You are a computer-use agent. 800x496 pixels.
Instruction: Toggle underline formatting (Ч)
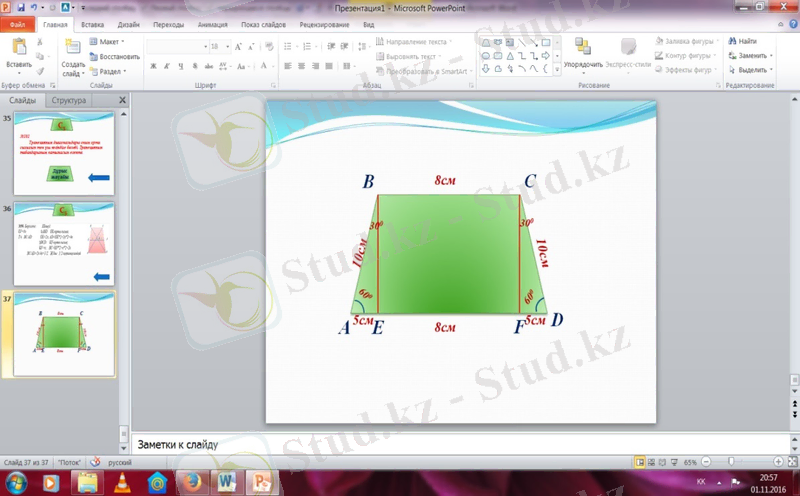pyautogui.click(x=181, y=66)
